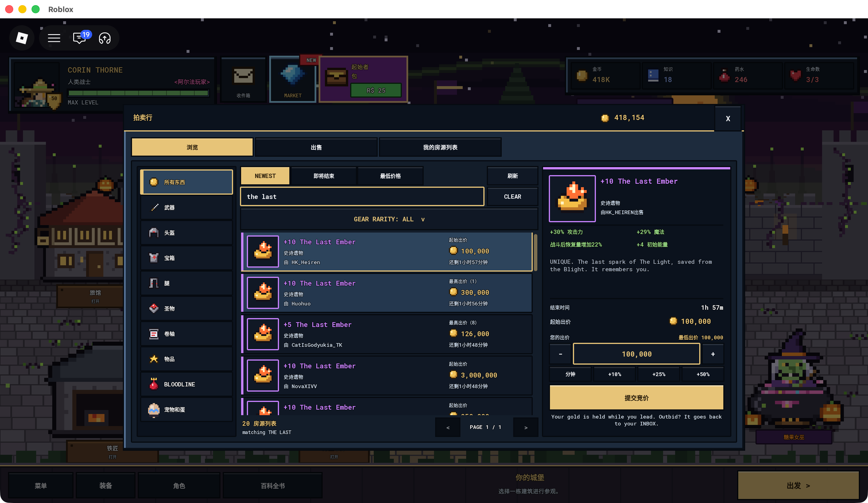This screenshot has height=503, width=868.
Task: Open the starter pack chest icon
Action: tap(336, 77)
